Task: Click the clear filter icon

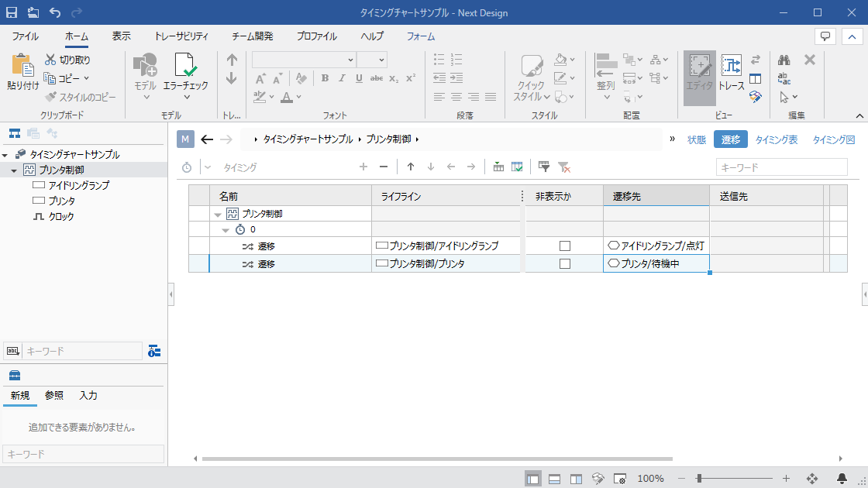Action: pyautogui.click(x=563, y=167)
